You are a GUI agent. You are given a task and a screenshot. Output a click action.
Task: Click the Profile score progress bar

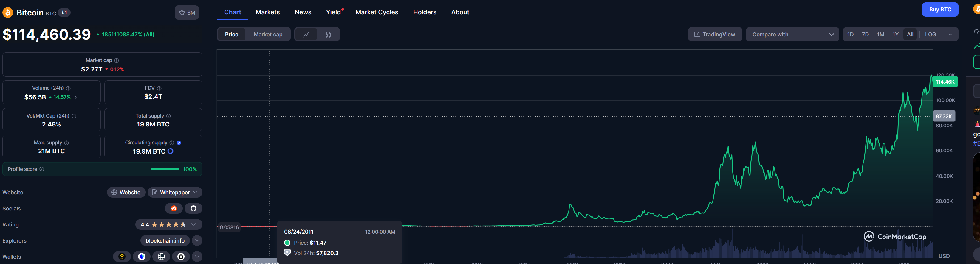(165, 169)
